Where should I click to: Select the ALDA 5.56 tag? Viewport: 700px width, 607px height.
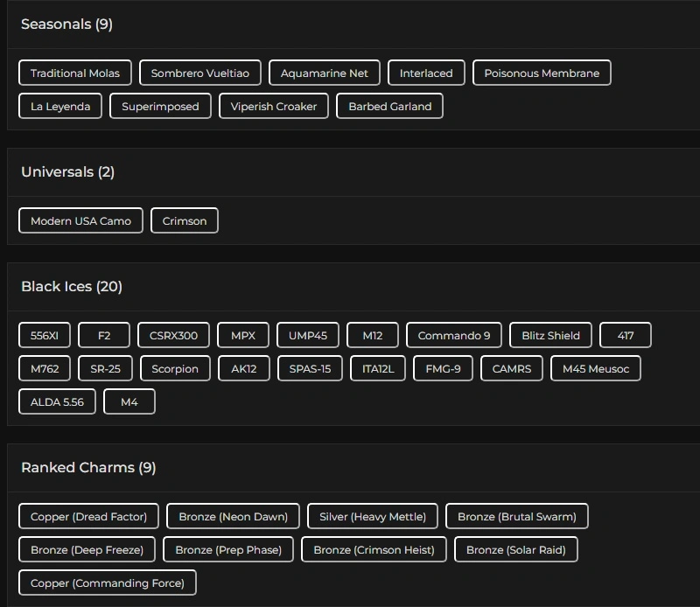[x=57, y=402]
